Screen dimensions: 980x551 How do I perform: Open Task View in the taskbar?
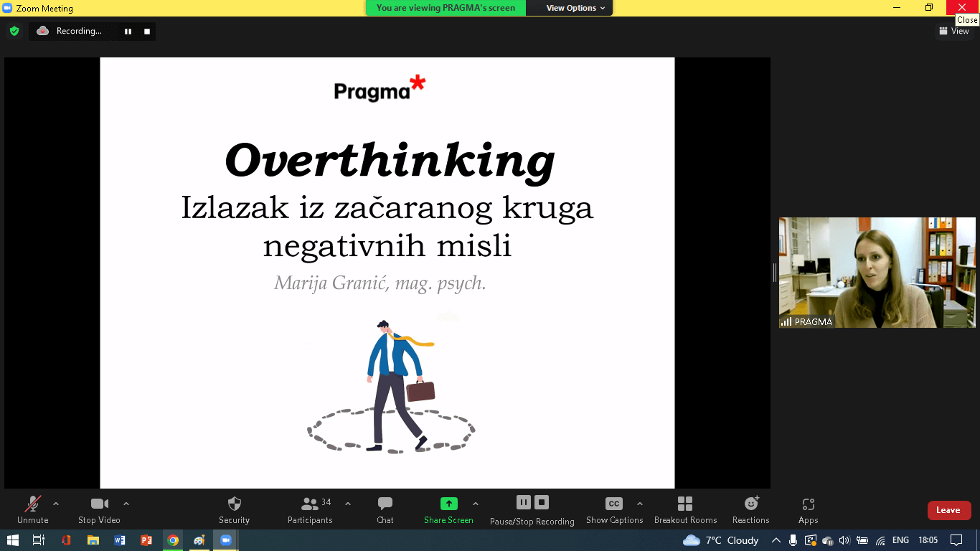(39, 540)
